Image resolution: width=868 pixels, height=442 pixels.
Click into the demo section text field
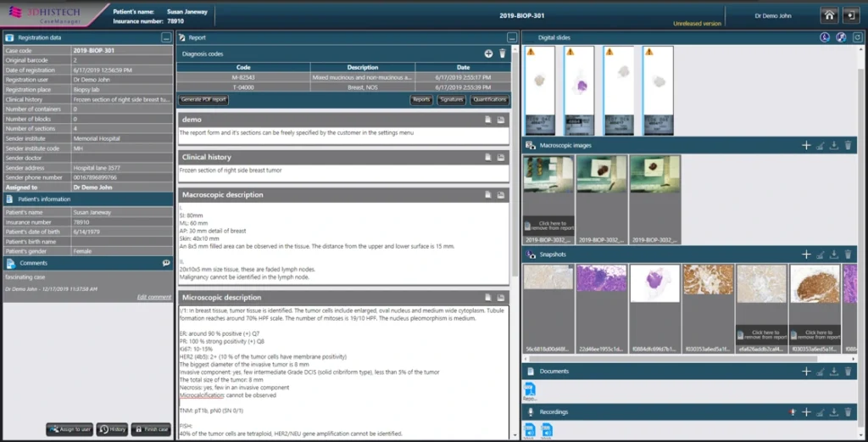(343, 136)
